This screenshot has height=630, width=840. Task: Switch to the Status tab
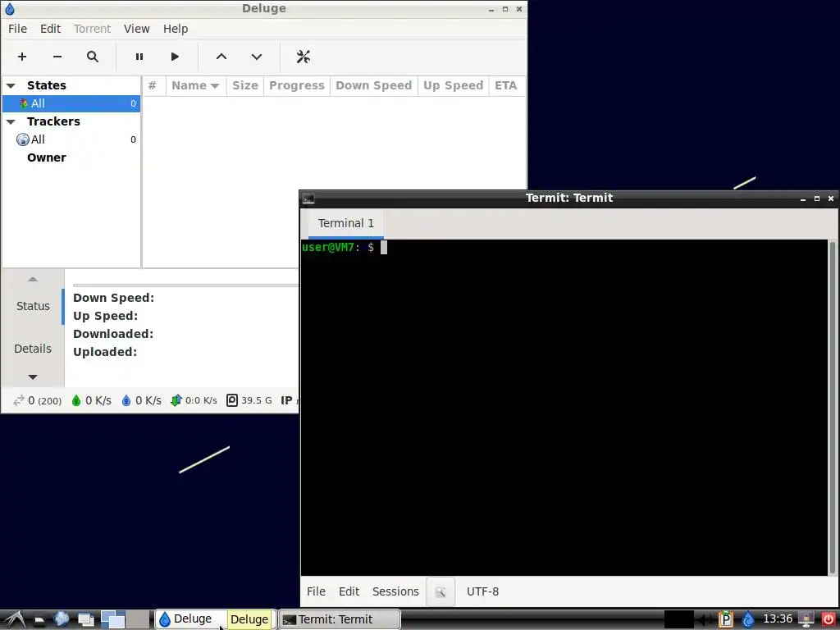pos(33,306)
